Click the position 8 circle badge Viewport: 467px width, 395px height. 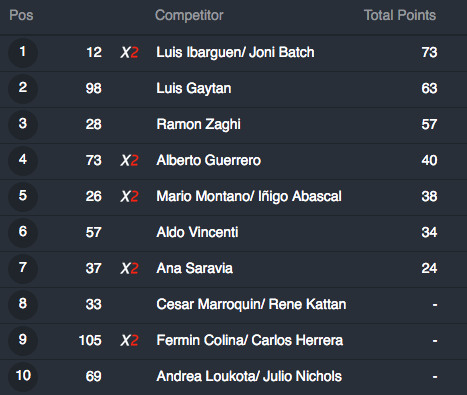click(x=23, y=304)
